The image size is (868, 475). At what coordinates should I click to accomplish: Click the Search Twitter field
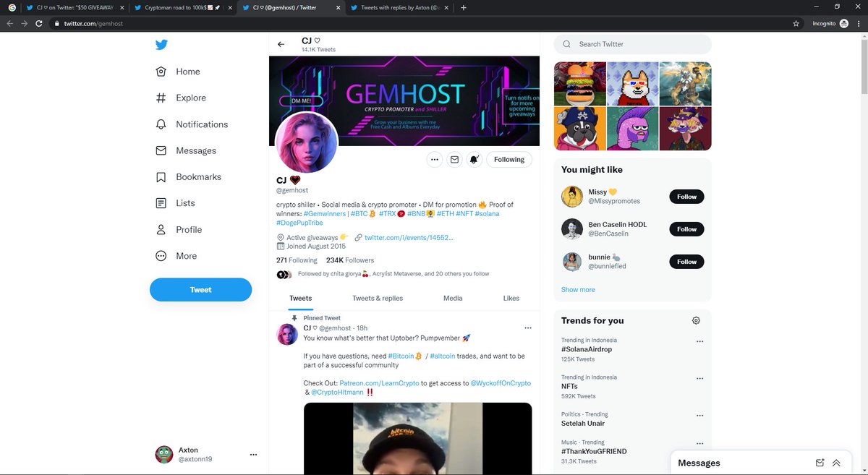(633, 44)
